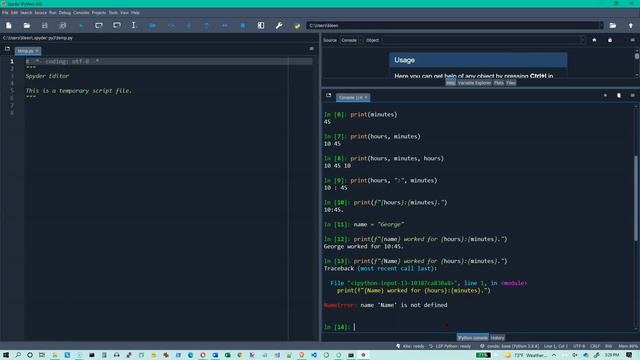The width and height of the screenshot is (640, 360).
Task: Stop debugging with blue square icon
Action: (242, 25)
